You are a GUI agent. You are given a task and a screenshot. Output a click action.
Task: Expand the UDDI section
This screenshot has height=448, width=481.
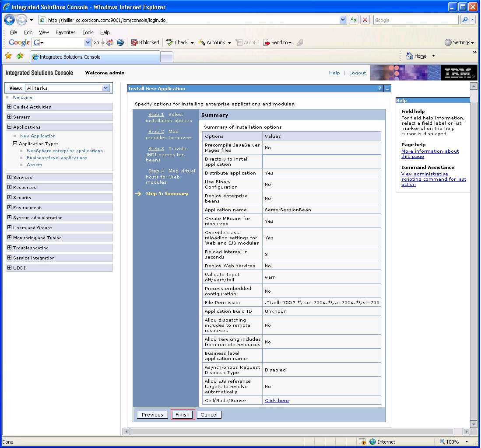tap(10, 268)
